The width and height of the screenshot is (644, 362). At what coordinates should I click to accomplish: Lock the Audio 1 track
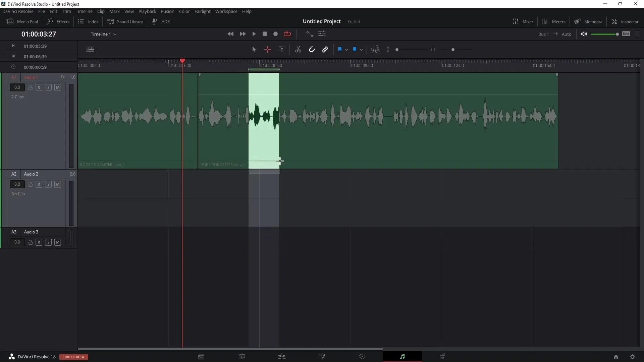click(30, 87)
